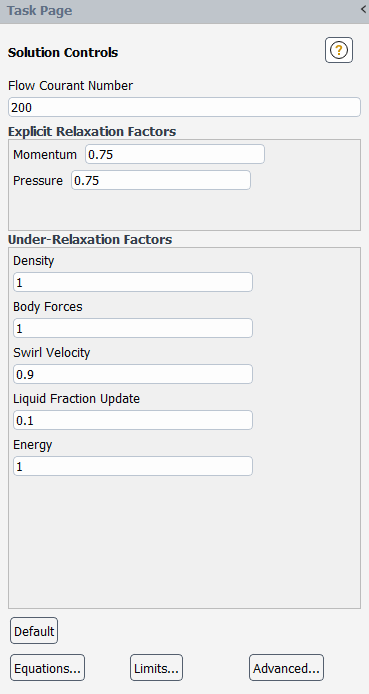Select the Flow Courant Number input field
The height and width of the screenshot is (694, 369).
tap(184, 107)
